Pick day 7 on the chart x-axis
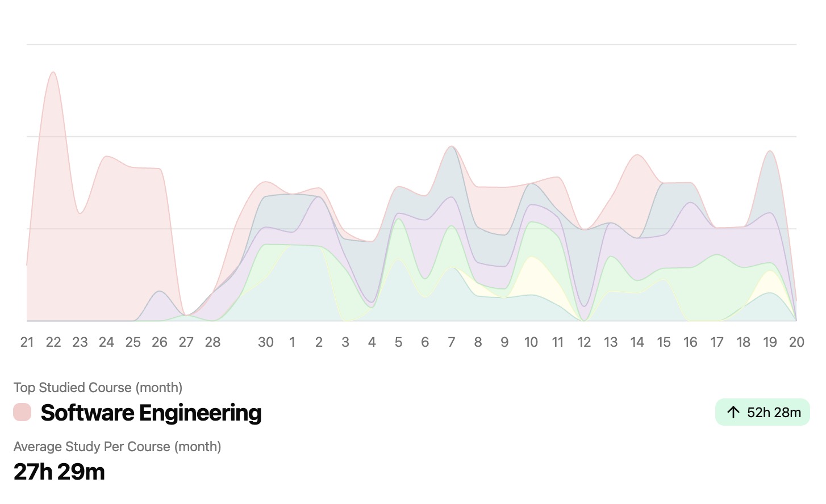 click(452, 342)
